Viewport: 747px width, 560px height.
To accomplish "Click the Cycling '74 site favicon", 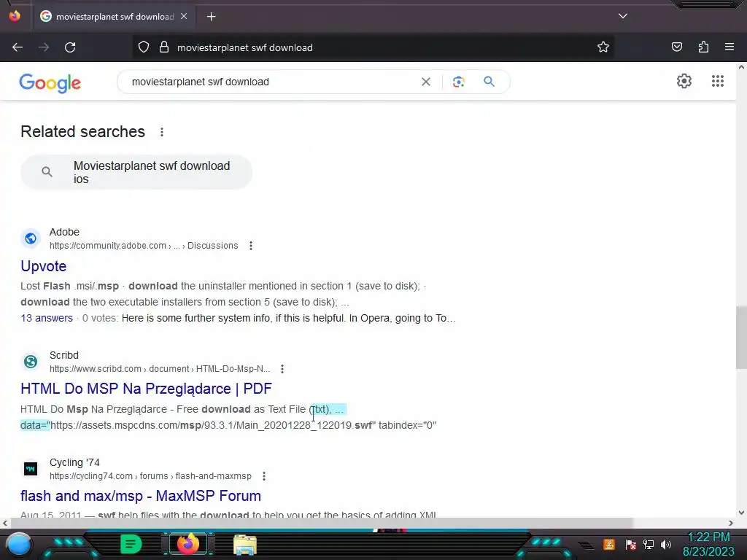I will point(31,469).
